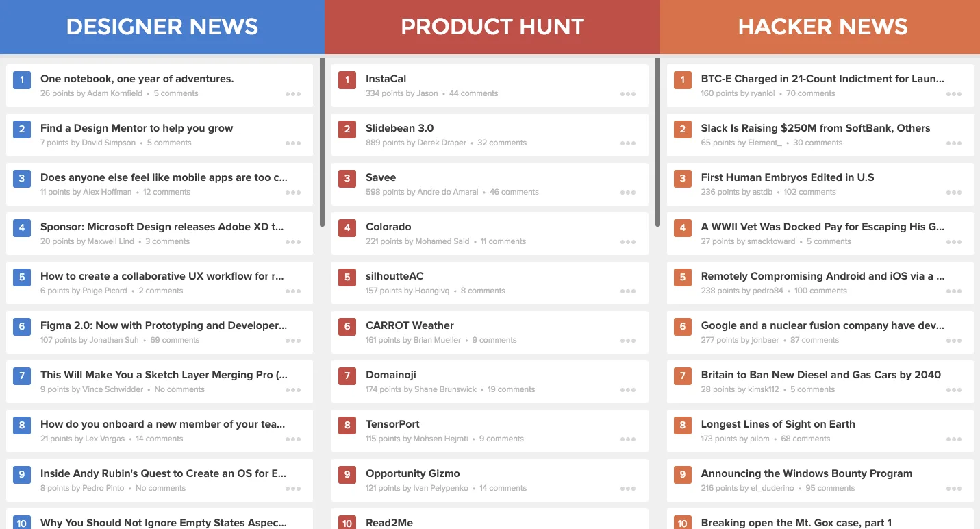Show more options for Colorado product

click(628, 242)
